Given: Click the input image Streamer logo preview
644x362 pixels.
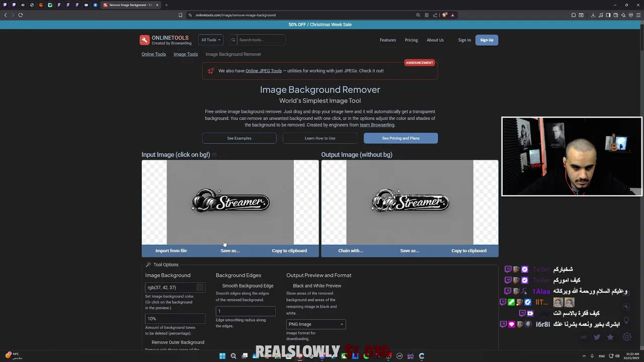Looking at the screenshot, I should pyautogui.click(x=230, y=202).
